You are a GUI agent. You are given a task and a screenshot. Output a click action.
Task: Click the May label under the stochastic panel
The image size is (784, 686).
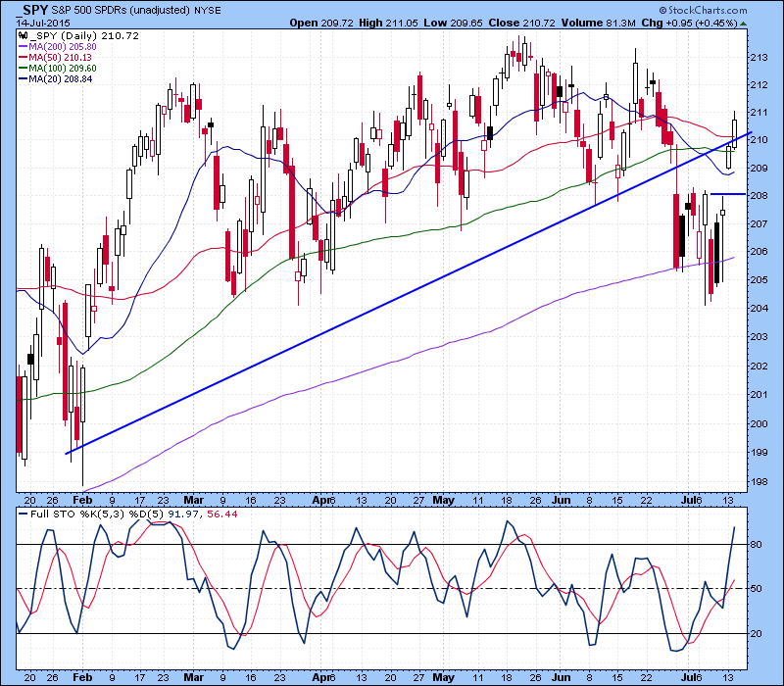click(x=443, y=677)
